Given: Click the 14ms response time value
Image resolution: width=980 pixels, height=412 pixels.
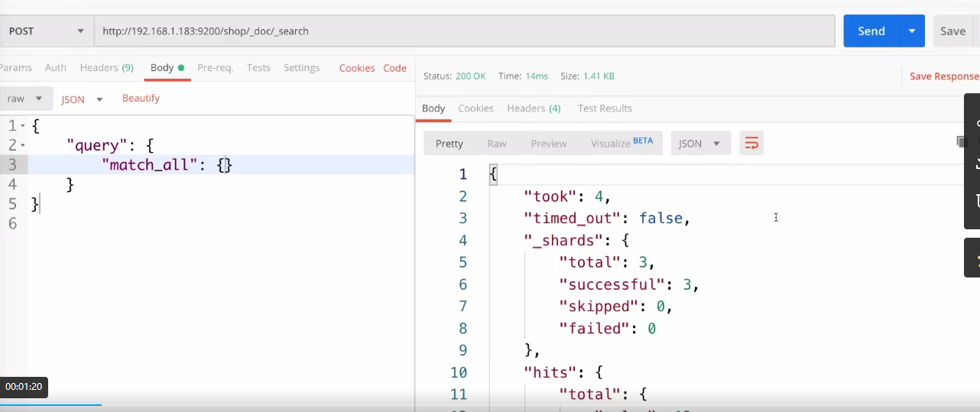Looking at the screenshot, I should (x=537, y=76).
